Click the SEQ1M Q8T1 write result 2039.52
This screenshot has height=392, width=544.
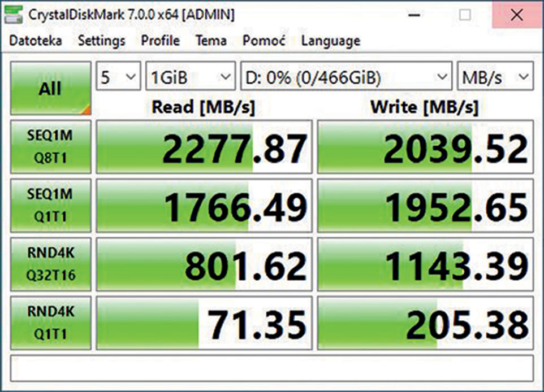click(x=425, y=147)
